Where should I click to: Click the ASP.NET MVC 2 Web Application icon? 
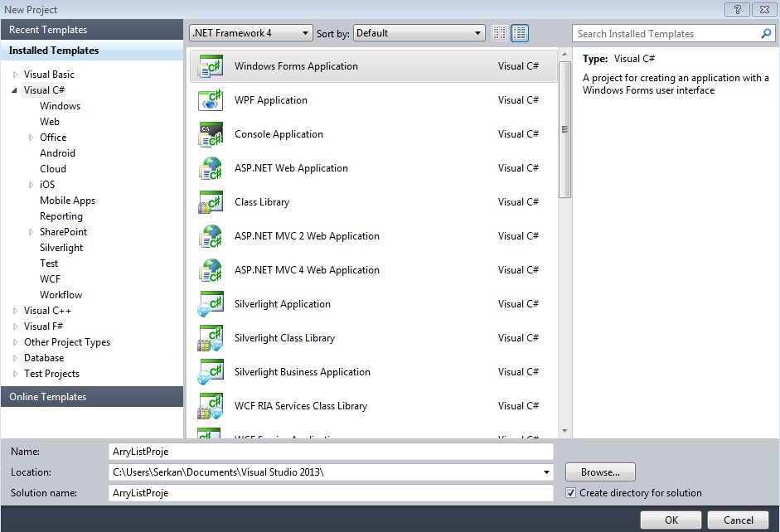tap(210, 236)
